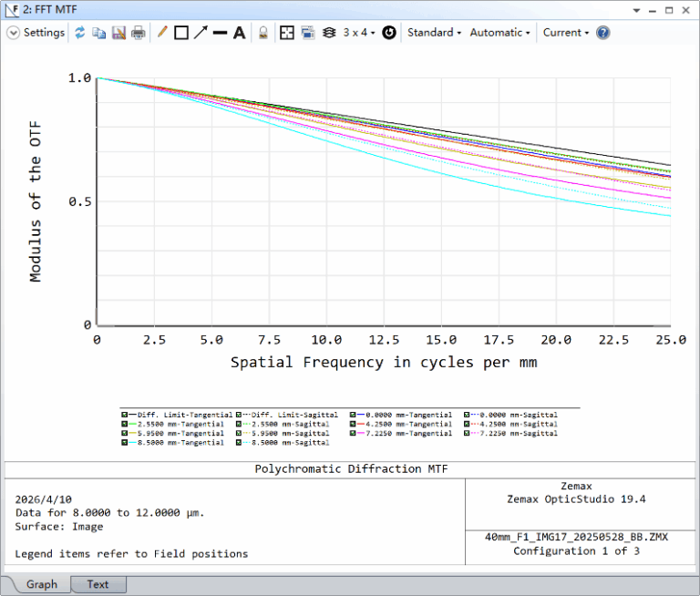Select the text annotation 'A' tool
The height and width of the screenshot is (596, 700).
coord(239,33)
